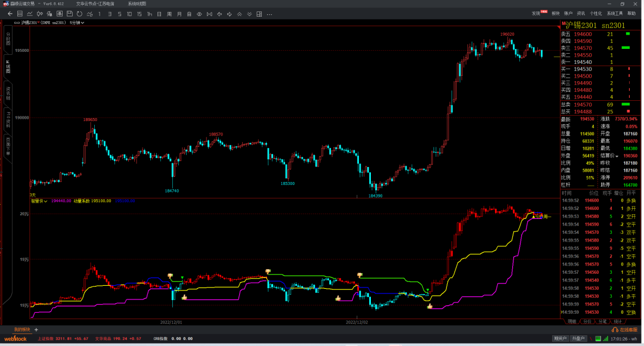
Task: Click the 2022/12/02 date axis marker
Action: [357, 322]
